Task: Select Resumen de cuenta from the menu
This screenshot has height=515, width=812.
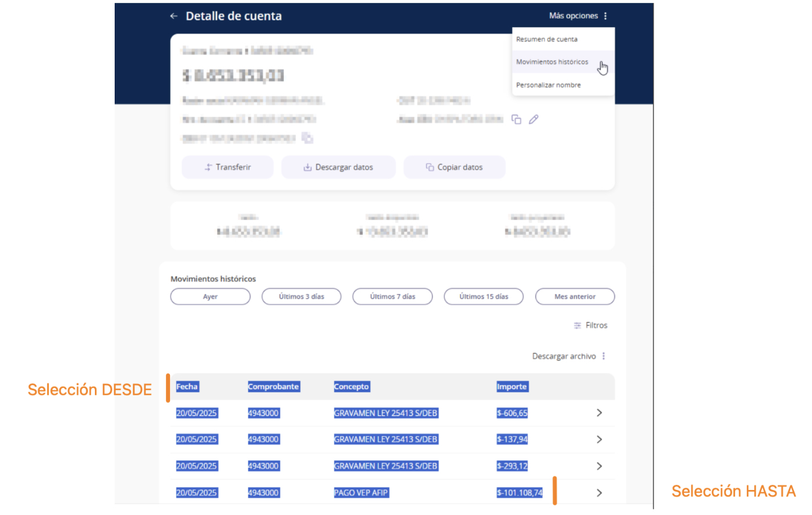Action: pos(547,40)
